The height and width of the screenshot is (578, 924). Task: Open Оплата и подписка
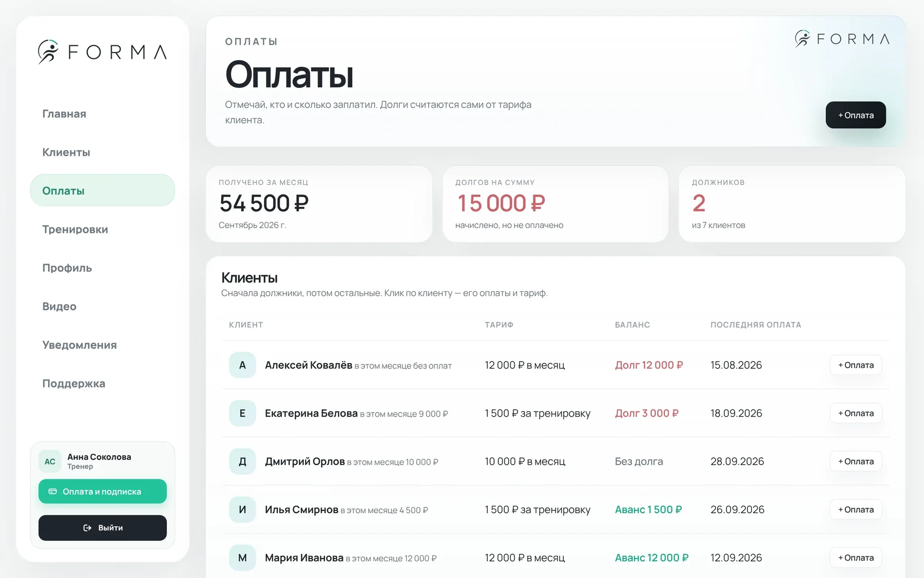[103, 492]
